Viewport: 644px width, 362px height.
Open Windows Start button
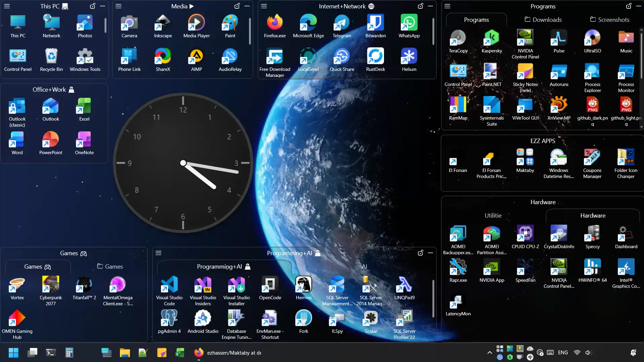tap(13, 353)
